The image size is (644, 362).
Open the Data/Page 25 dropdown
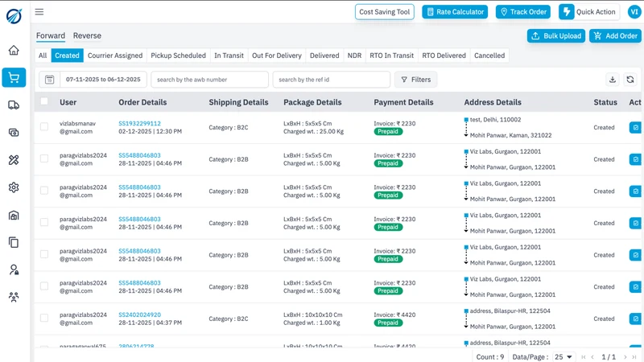coord(563,357)
